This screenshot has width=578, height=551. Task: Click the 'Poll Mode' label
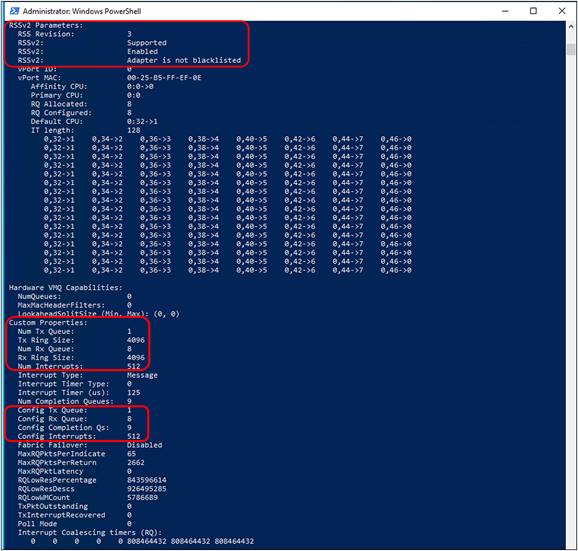(37, 524)
